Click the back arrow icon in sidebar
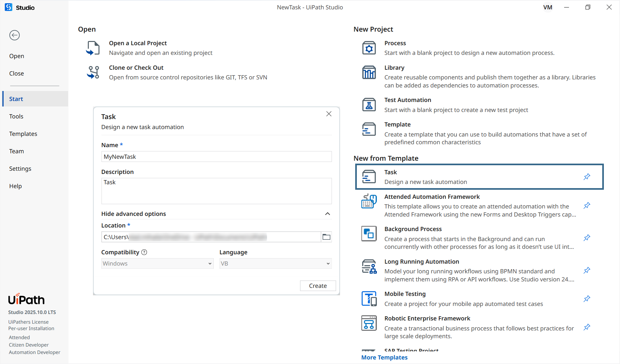Viewport: 620px width, 364px height. [x=15, y=35]
